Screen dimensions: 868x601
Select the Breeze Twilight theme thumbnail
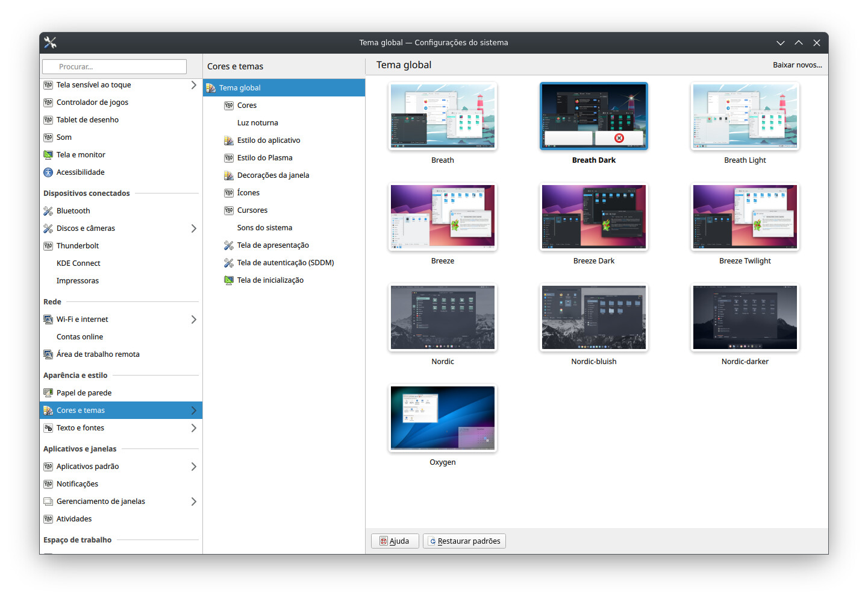(x=745, y=217)
